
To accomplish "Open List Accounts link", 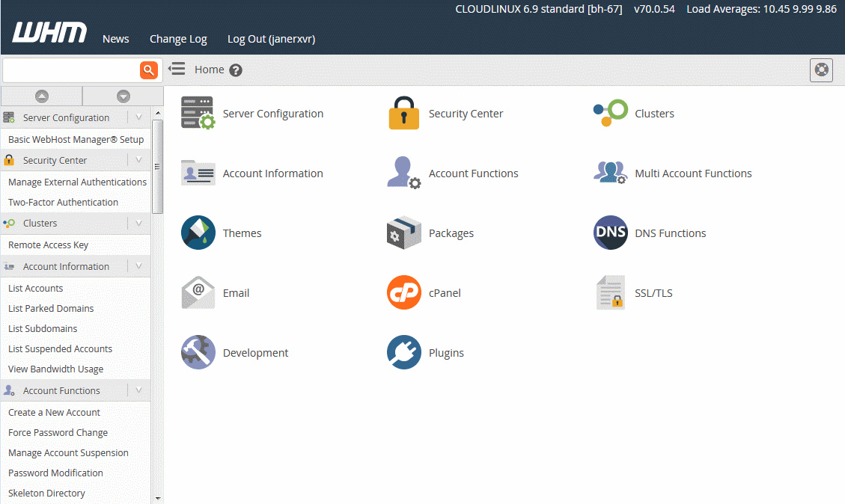I will (36, 288).
